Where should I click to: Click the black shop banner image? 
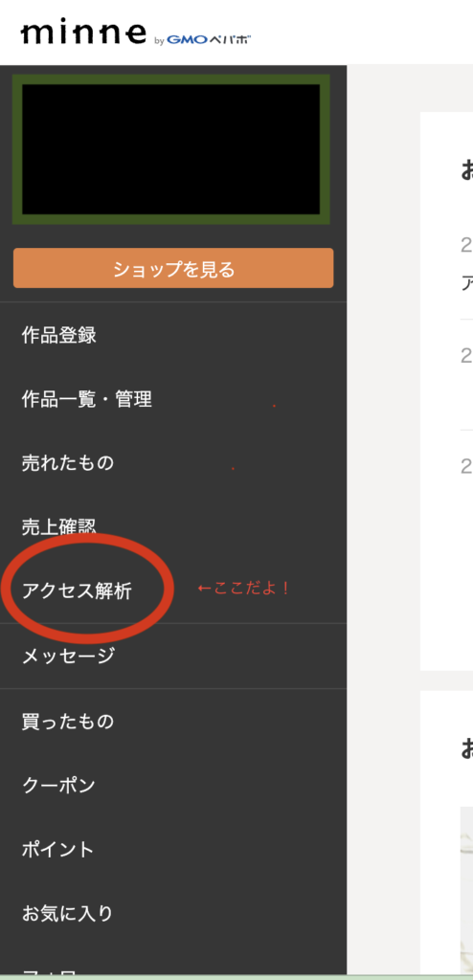click(x=170, y=149)
